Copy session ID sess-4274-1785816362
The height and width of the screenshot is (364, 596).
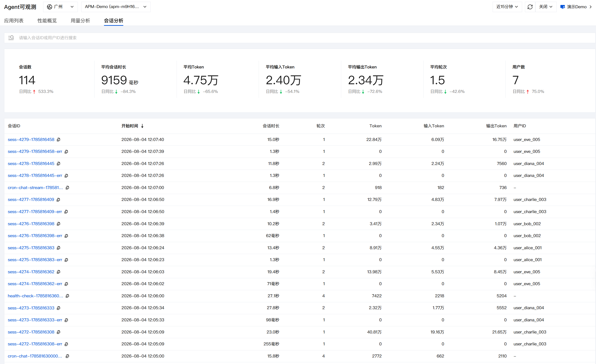coord(58,272)
